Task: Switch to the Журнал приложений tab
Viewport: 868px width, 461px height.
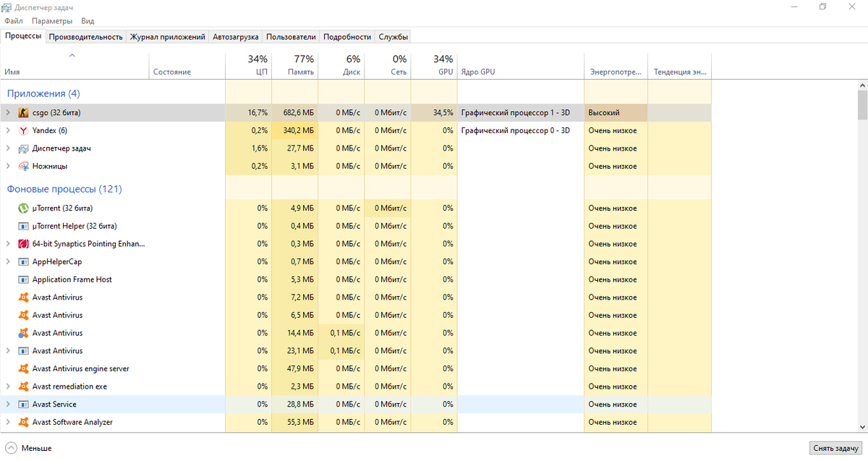Action: click(167, 36)
